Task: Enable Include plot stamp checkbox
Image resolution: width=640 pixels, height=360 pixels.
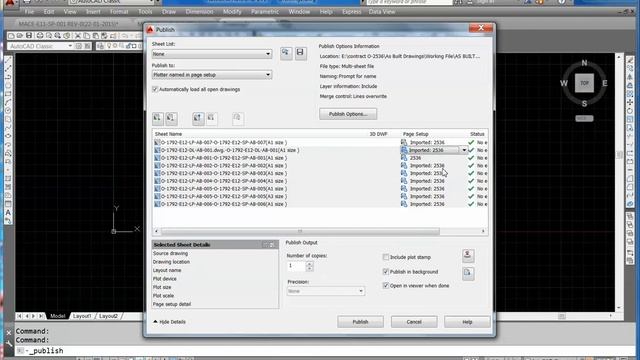Action: [385, 257]
